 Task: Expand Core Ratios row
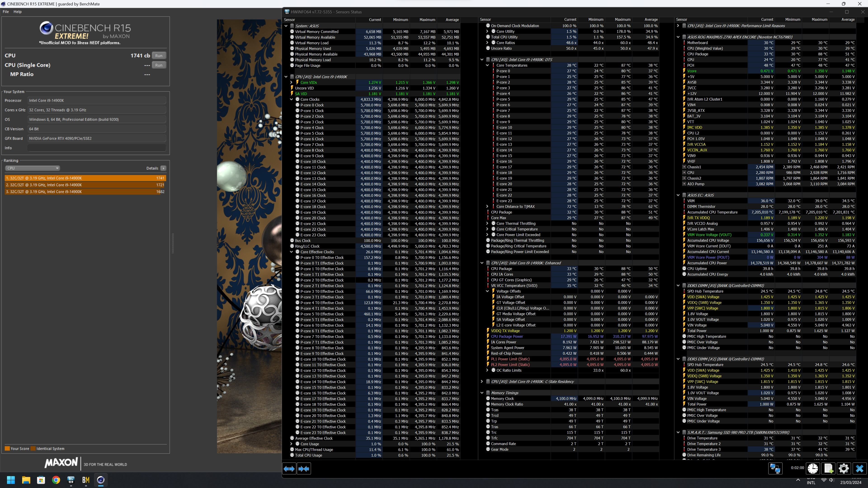point(487,43)
